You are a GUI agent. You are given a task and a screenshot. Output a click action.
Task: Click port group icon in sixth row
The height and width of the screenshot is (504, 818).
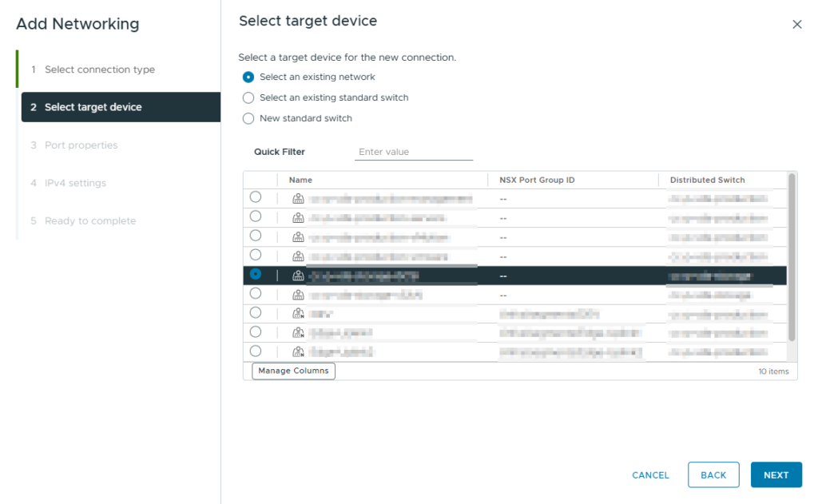(298, 295)
